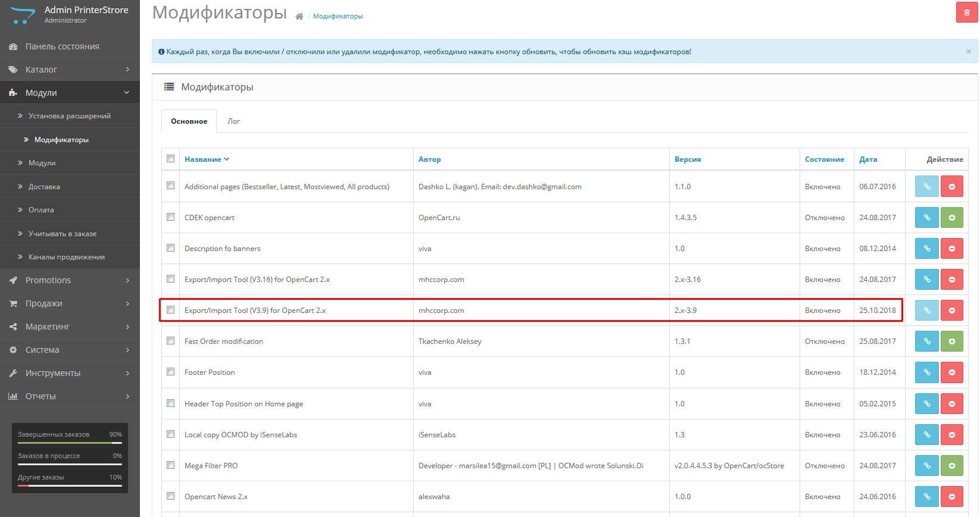Select the Основное tab
This screenshot has width=980, height=517.
click(x=189, y=121)
